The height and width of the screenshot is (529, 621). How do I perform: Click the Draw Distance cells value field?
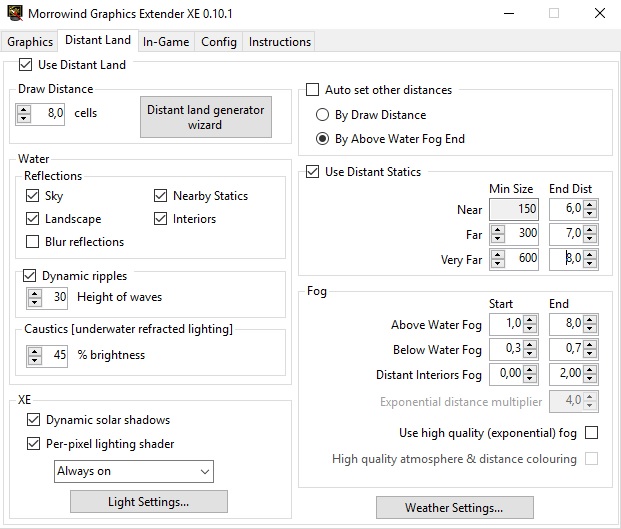[48, 114]
